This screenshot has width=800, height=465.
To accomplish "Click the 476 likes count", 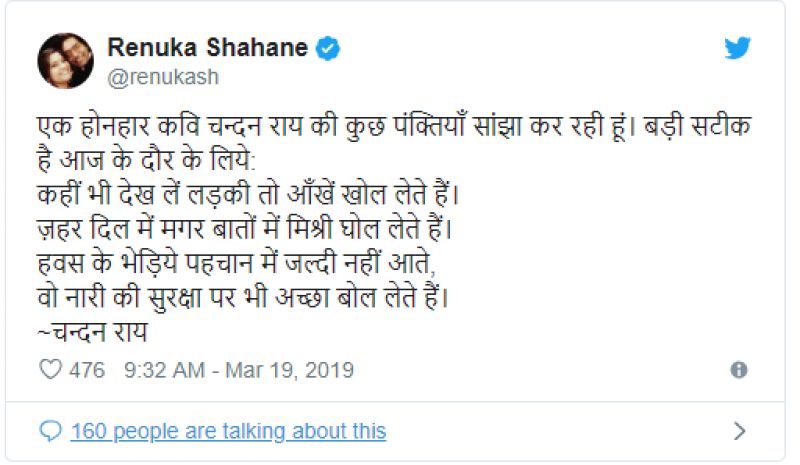I will coord(87,370).
